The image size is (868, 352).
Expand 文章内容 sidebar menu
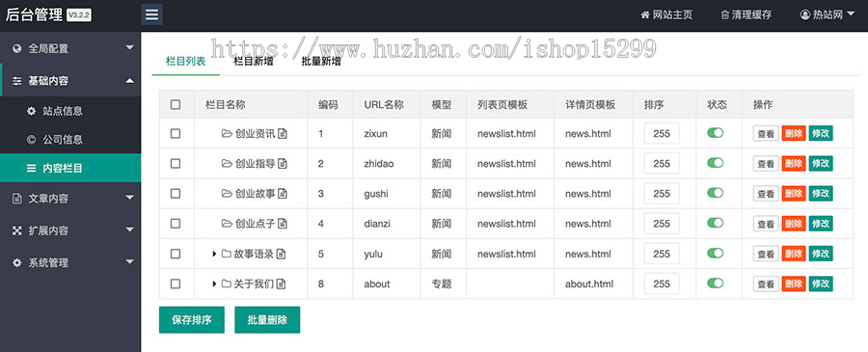70,198
